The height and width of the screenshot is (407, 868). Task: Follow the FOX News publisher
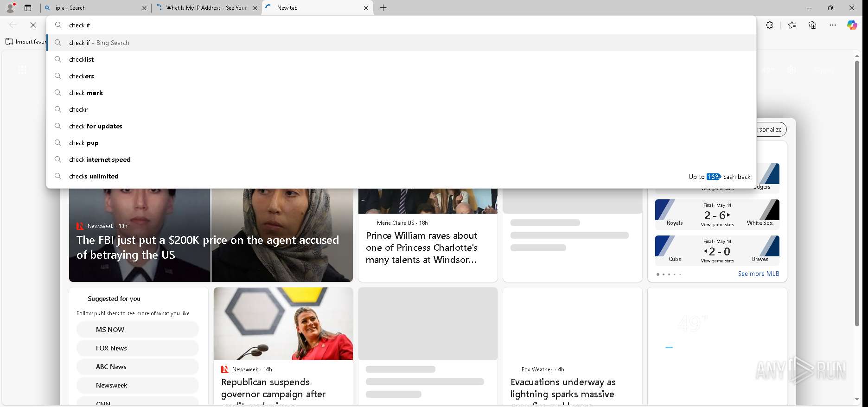(x=137, y=348)
